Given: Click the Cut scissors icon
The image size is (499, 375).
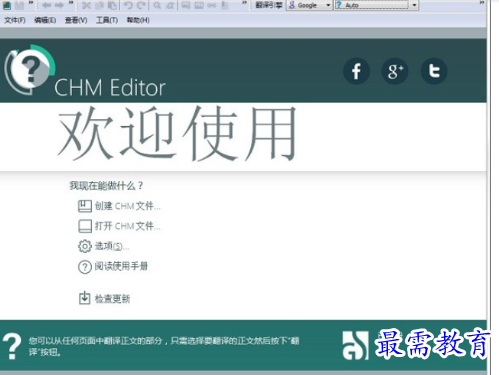Looking at the screenshot, I should (x=86, y=5).
